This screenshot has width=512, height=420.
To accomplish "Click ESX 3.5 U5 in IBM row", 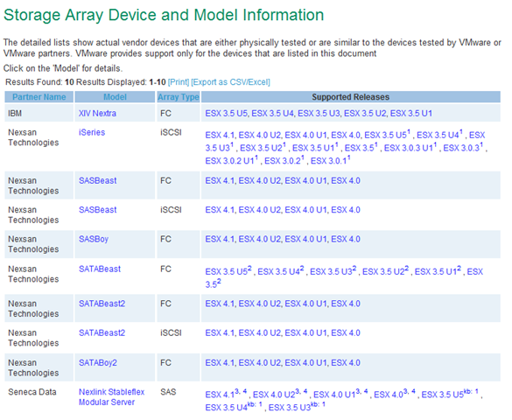I will (x=226, y=113).
